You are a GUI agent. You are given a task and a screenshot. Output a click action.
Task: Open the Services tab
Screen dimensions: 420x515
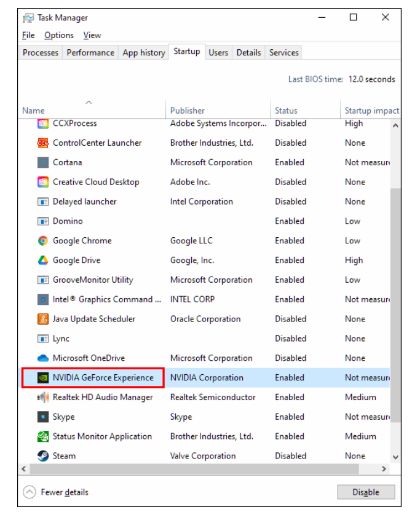click(x=283, y=53)
